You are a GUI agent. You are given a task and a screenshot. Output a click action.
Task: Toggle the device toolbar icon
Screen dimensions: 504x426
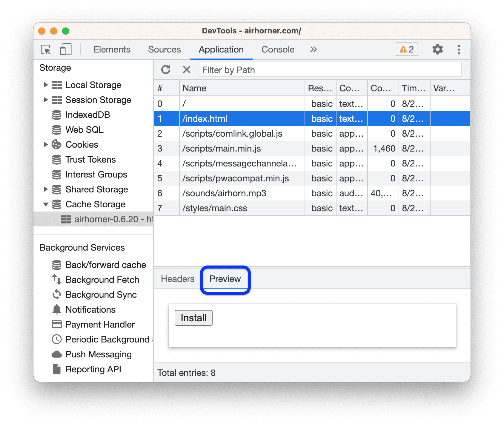66,50
